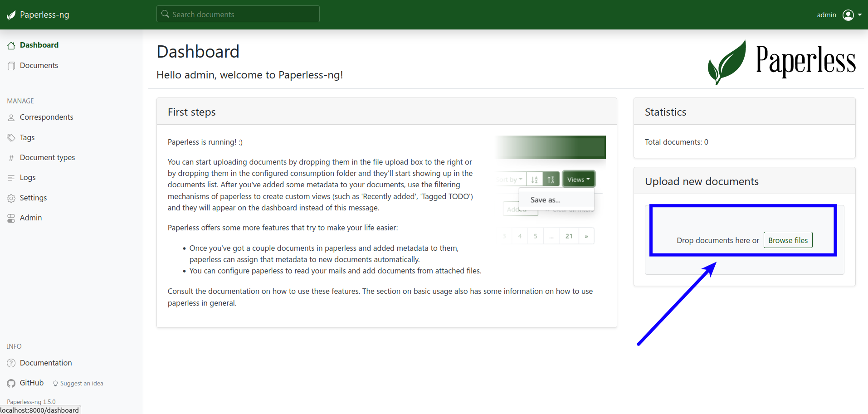The width and height of the screenshot is (868, 414).
Task: Open the Tags management page
Action: click(27, 137)
